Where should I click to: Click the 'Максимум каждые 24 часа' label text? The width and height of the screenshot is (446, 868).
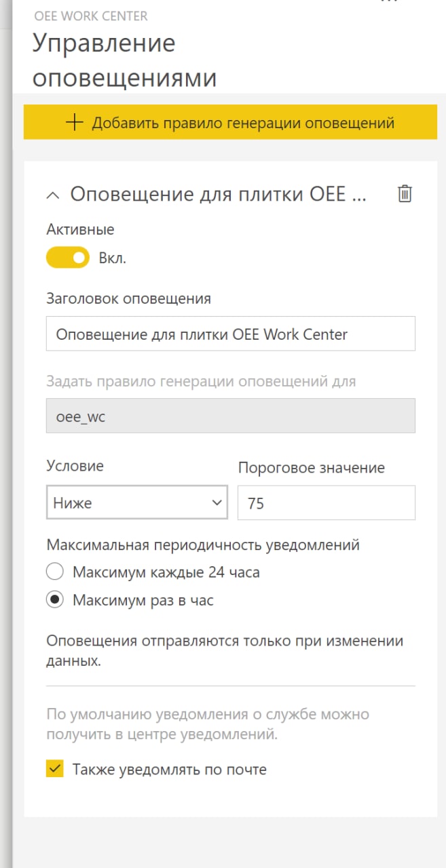[x=166, y=572]
